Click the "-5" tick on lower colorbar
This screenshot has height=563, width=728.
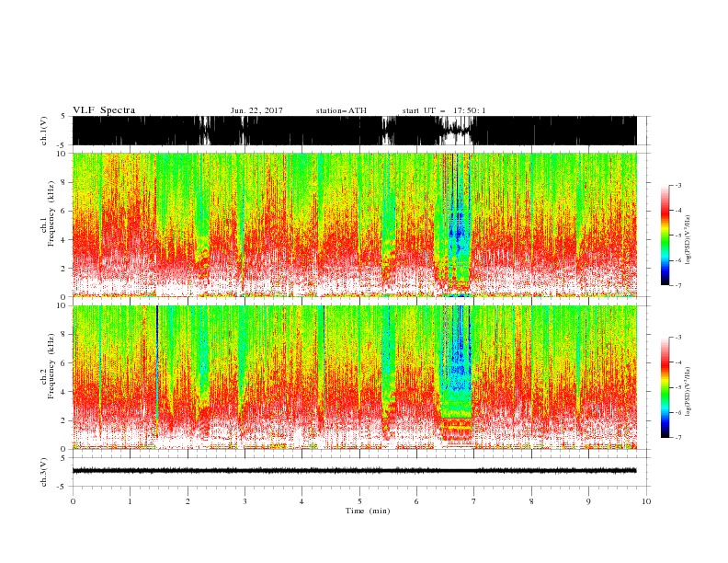678,387
